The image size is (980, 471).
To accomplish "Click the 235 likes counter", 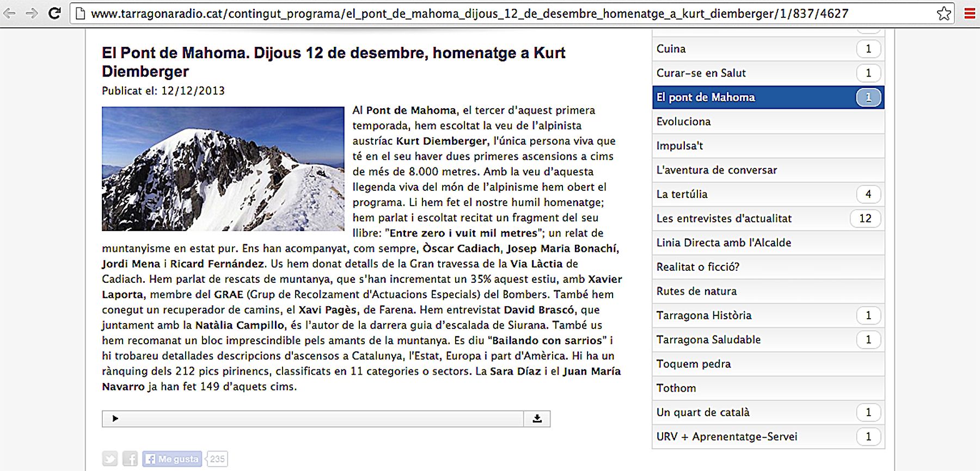I will pyautogui.click(x=217, y=459).
